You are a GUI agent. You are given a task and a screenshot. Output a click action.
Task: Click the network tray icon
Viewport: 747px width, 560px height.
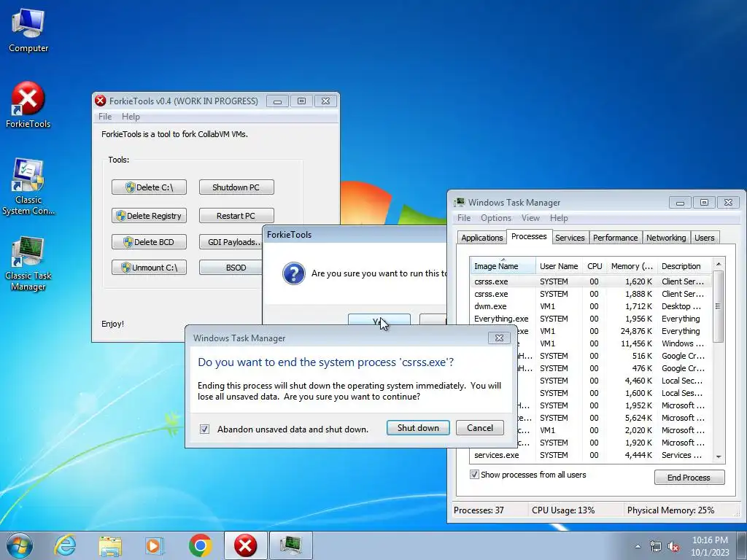coord(656,546)
